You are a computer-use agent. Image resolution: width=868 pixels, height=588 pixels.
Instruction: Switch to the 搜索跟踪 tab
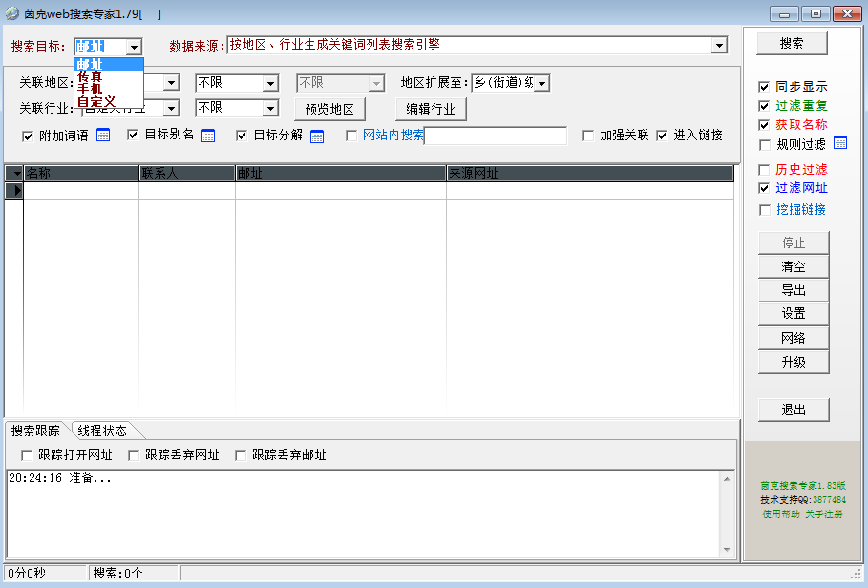click(35, 430)
